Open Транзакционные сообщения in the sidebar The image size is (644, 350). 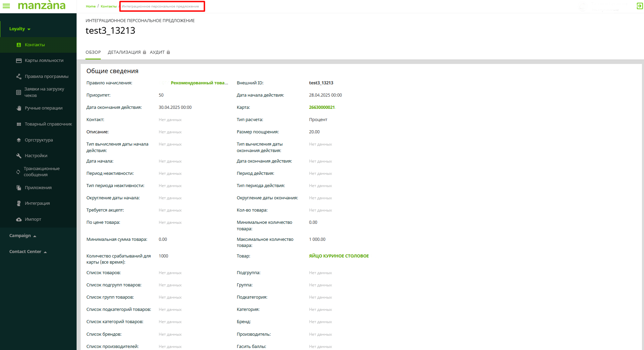point(41,172)
